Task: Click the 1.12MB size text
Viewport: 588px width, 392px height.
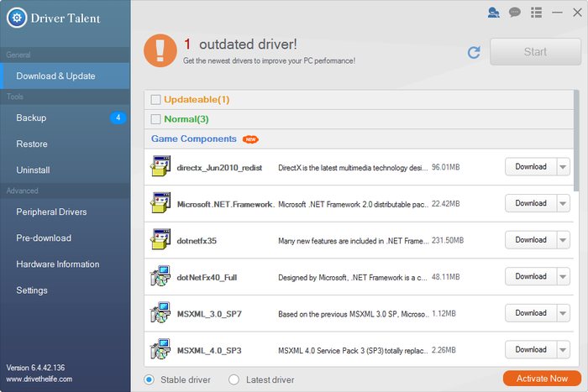Action: tap(444, 314)
